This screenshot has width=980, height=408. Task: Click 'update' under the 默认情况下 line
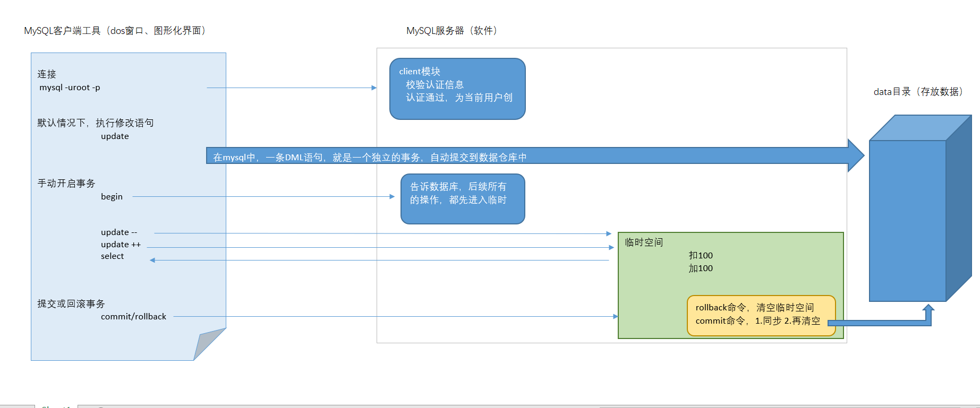pos(115,136)
